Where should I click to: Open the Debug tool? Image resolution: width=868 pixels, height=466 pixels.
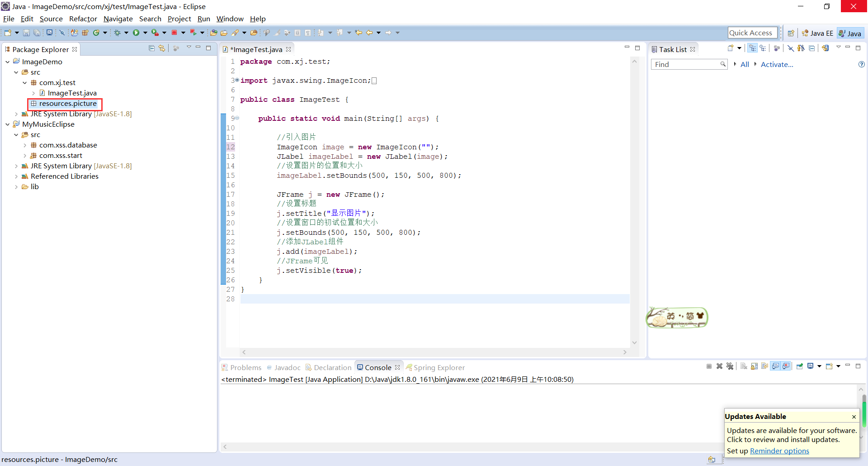(x=117, y=33)
